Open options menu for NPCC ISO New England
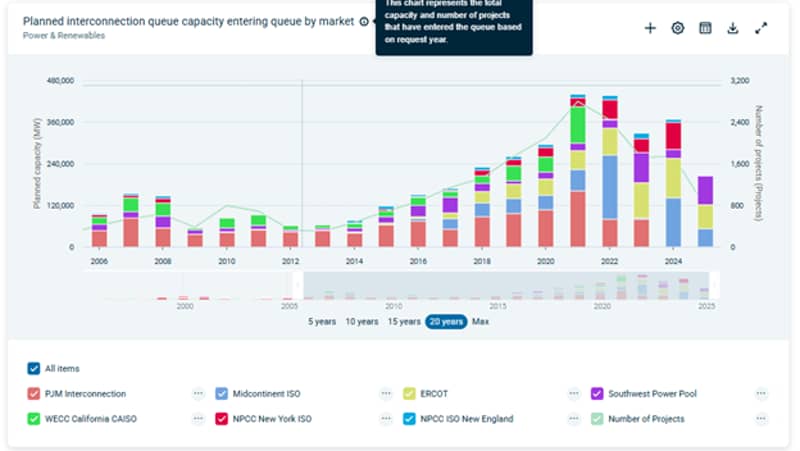 point(574,418)
